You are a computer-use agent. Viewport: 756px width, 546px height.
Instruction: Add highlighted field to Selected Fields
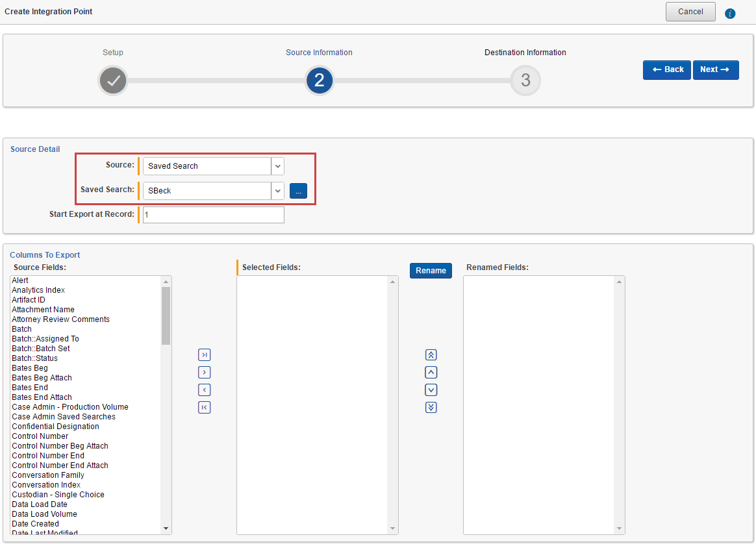(205, 373)
